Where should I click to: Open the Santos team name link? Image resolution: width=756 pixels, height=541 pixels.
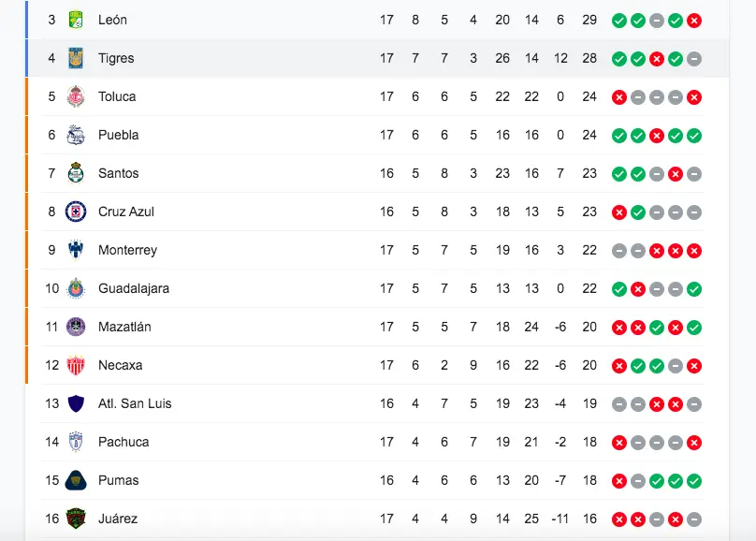click(x=118, y=173)
